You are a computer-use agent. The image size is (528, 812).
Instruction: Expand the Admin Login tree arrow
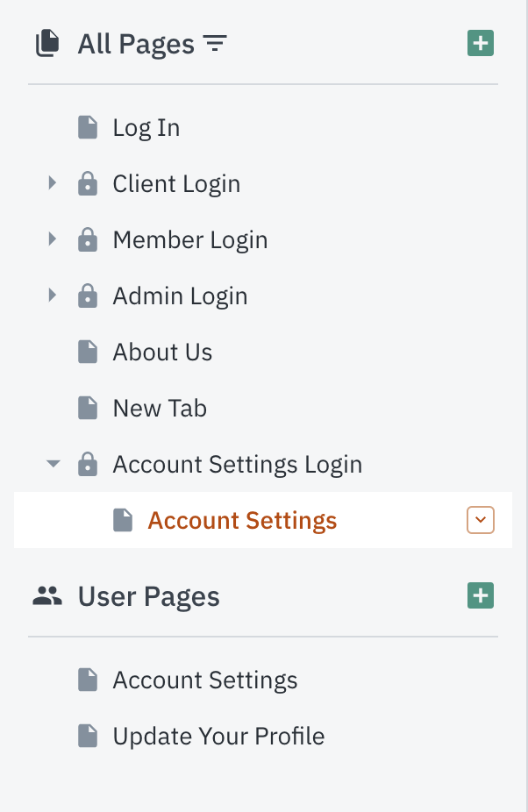(x=52, y=296)
